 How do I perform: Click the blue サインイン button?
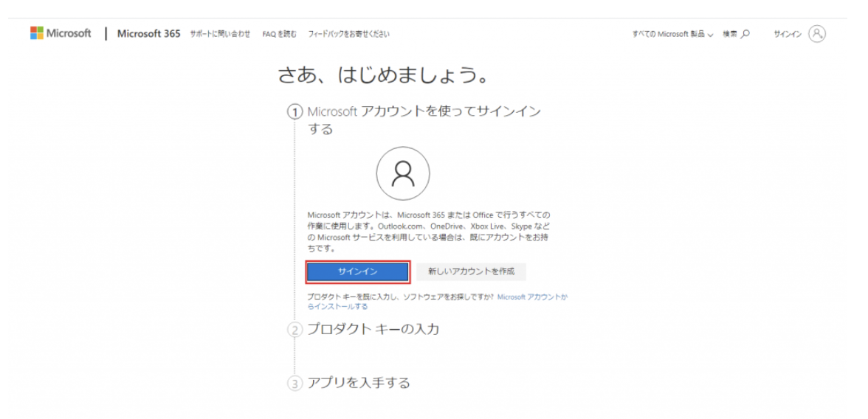(357, 271)
